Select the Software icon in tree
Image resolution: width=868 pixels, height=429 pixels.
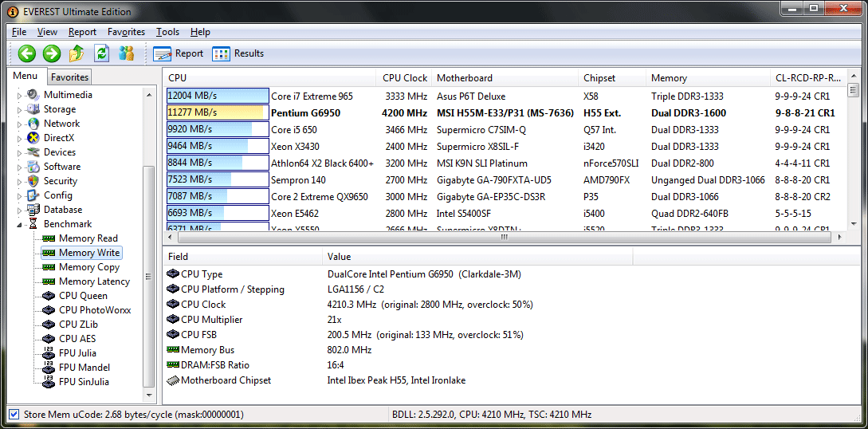point(33,167)
